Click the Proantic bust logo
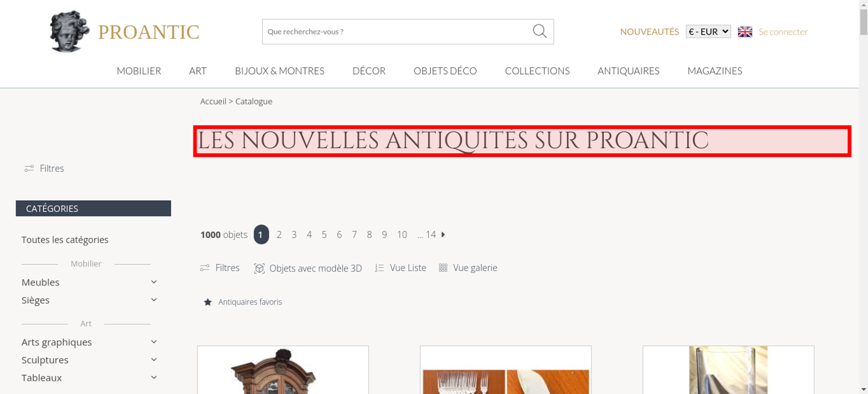The image size is (868, 394). pyautogui.click(x=69, y=31)
